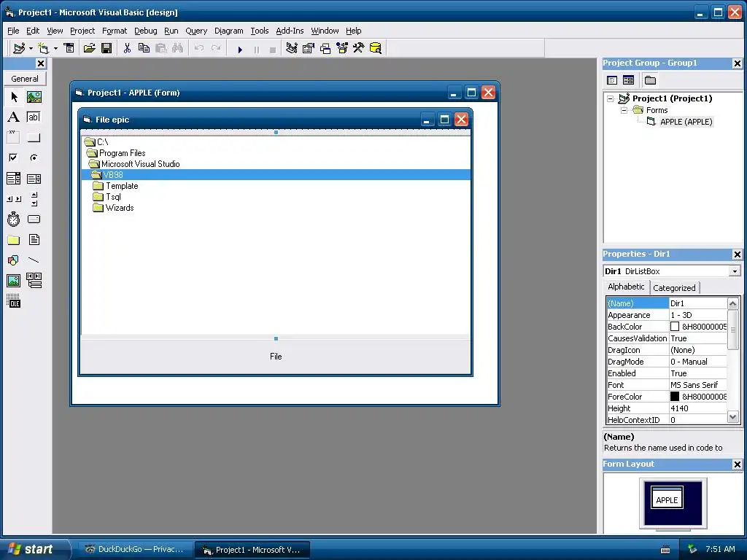Select the FileListBox control in the toolbox
747x560 pixels.
point(34,239)
